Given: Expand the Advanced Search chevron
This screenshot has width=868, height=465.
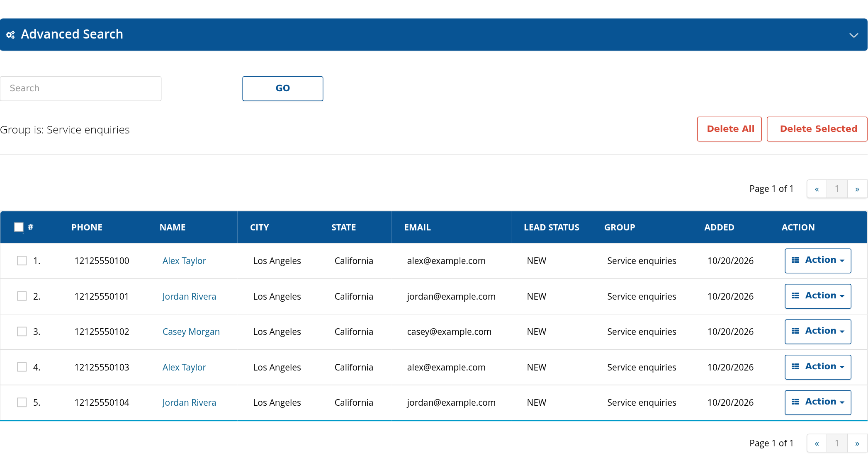Looking at the screenshot, I should click(853, 35).
